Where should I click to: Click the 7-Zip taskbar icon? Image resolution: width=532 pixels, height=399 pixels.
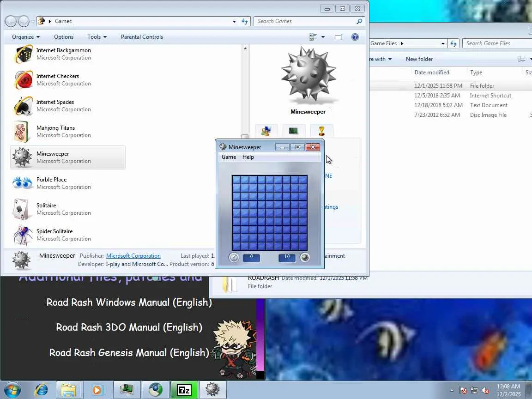click(x=184, y=390)
